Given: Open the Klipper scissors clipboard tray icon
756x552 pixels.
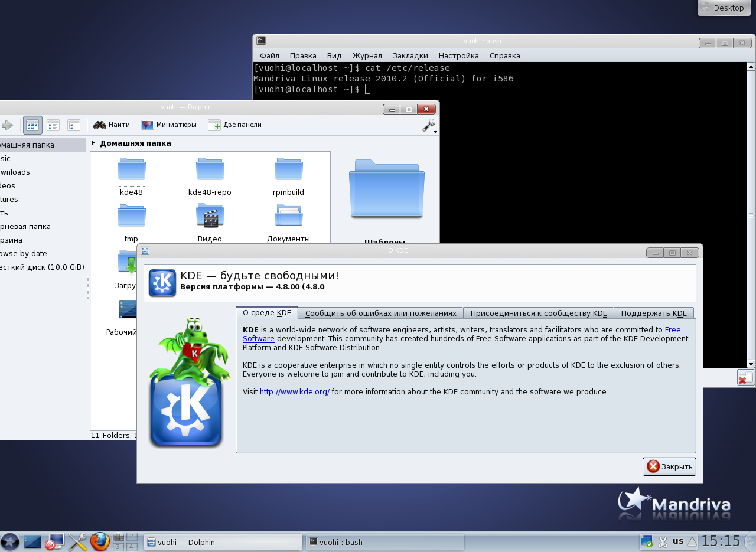Looking at the screenshot, I should [663, 541].
